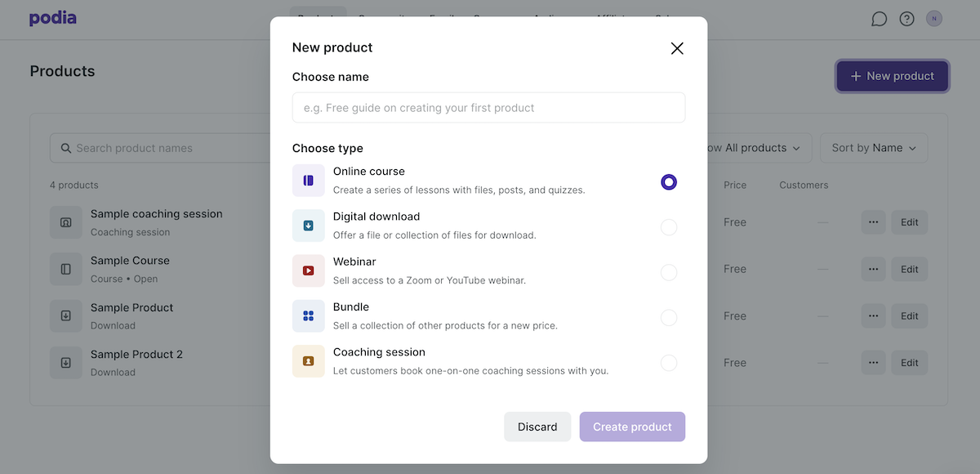Click the Online course type icon
The image size is (980, 474).
pos(308,181)
